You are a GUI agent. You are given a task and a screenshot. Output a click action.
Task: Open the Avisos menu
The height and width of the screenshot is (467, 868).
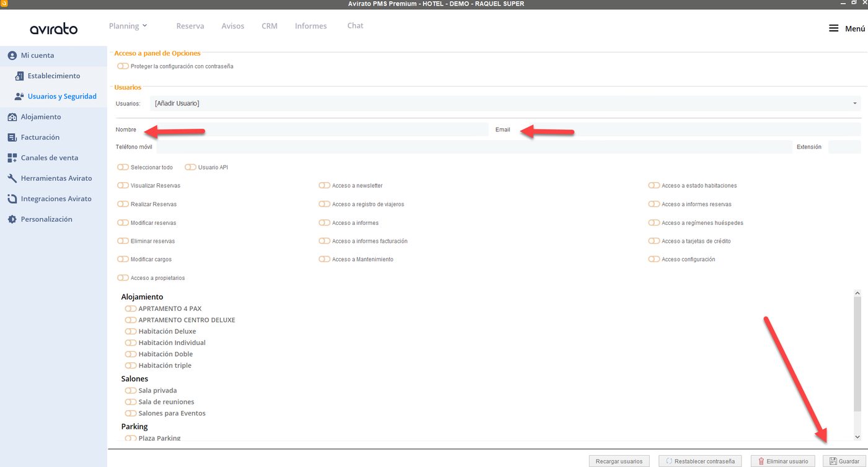click(x=232, y=26)
